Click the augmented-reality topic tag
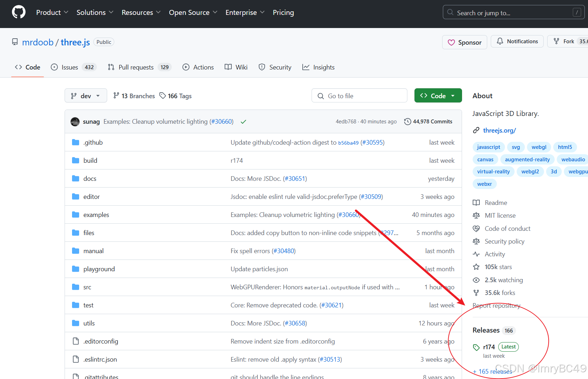 tap(527, 160)
